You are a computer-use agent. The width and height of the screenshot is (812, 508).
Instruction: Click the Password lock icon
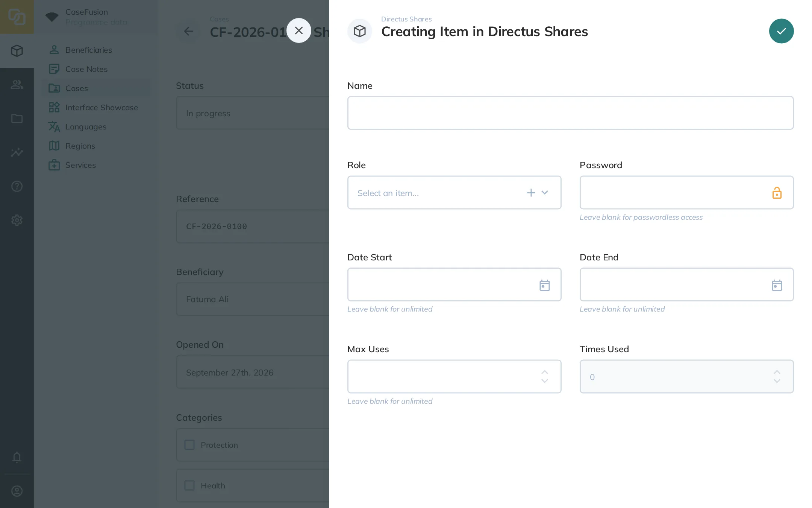click(777, 193)
